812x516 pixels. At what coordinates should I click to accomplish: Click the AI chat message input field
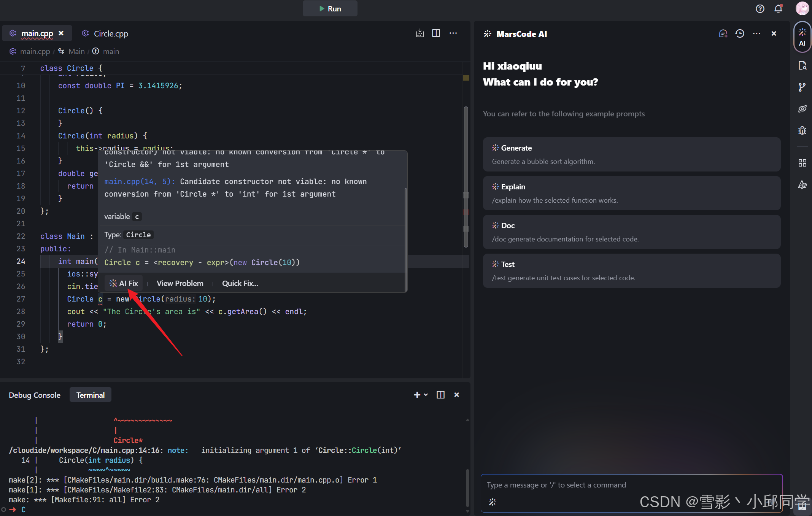[631, 485]
